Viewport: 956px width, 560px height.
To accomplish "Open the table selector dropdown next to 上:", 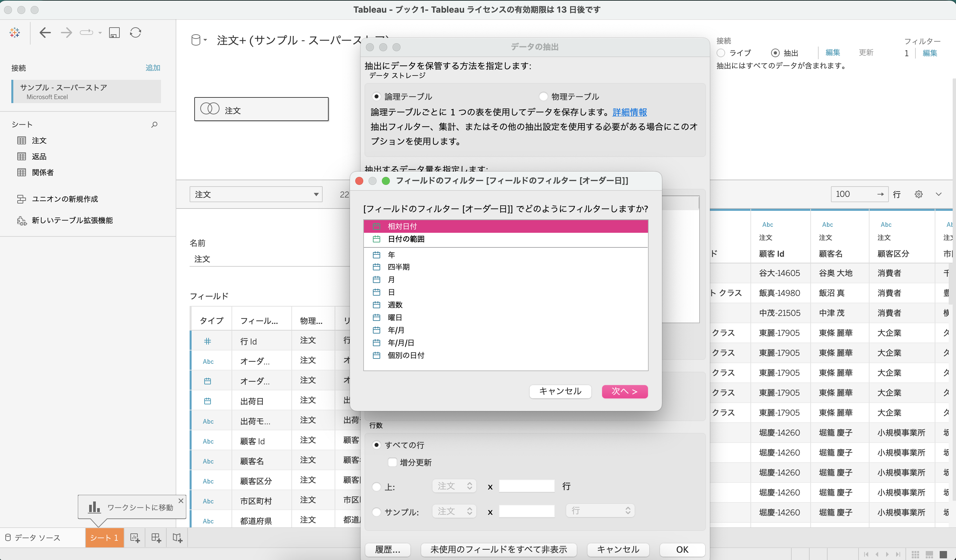I will click(x=454, y=486).
